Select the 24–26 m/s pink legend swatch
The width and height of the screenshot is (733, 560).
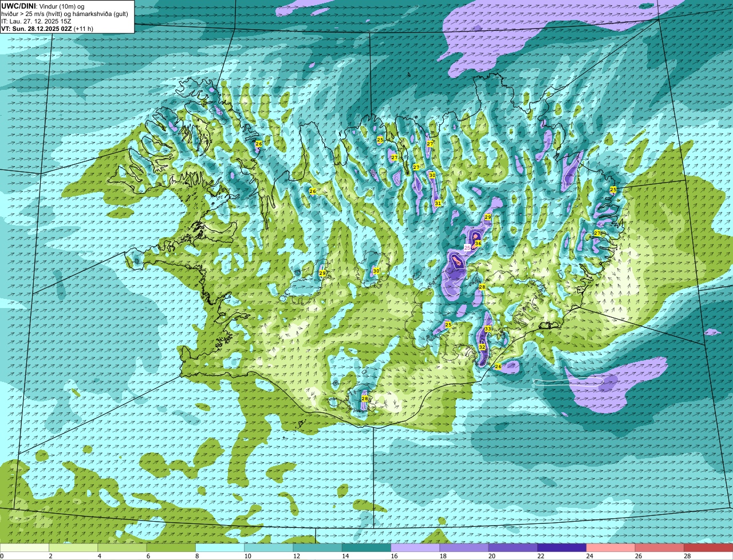(611, 547)
